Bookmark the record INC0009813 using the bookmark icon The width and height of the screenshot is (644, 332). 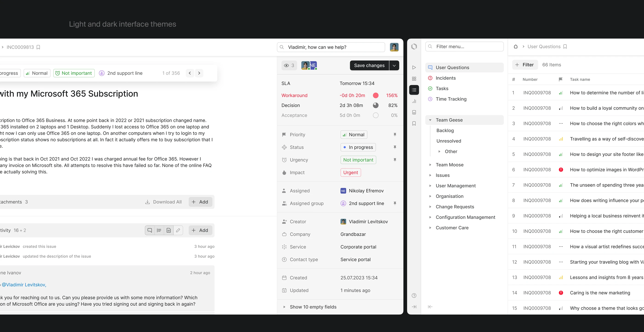38,47
